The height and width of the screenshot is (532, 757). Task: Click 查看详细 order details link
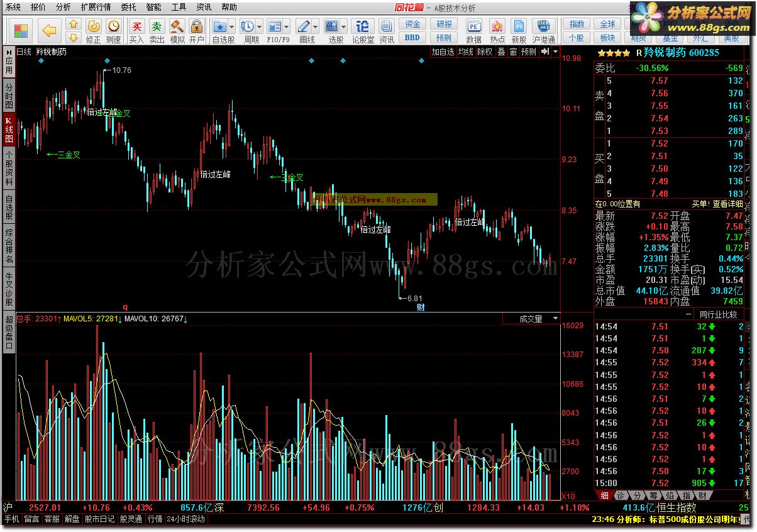[x=728, y=204]
